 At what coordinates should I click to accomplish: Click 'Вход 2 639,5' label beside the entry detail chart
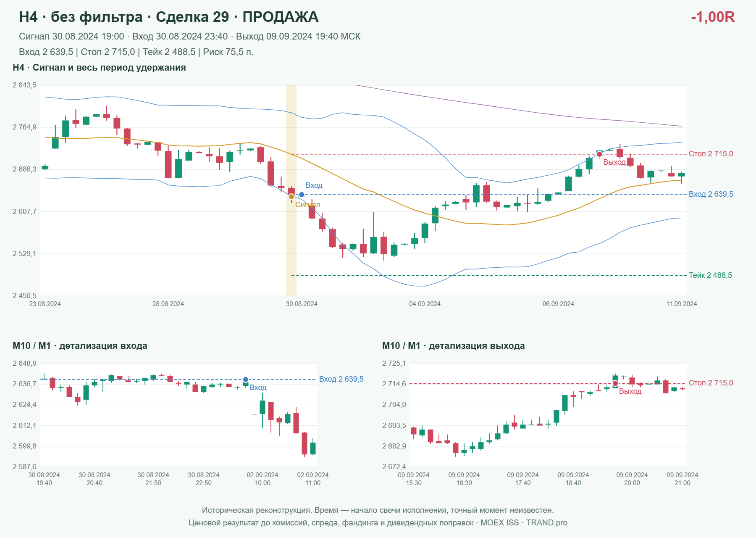point(341,379)
